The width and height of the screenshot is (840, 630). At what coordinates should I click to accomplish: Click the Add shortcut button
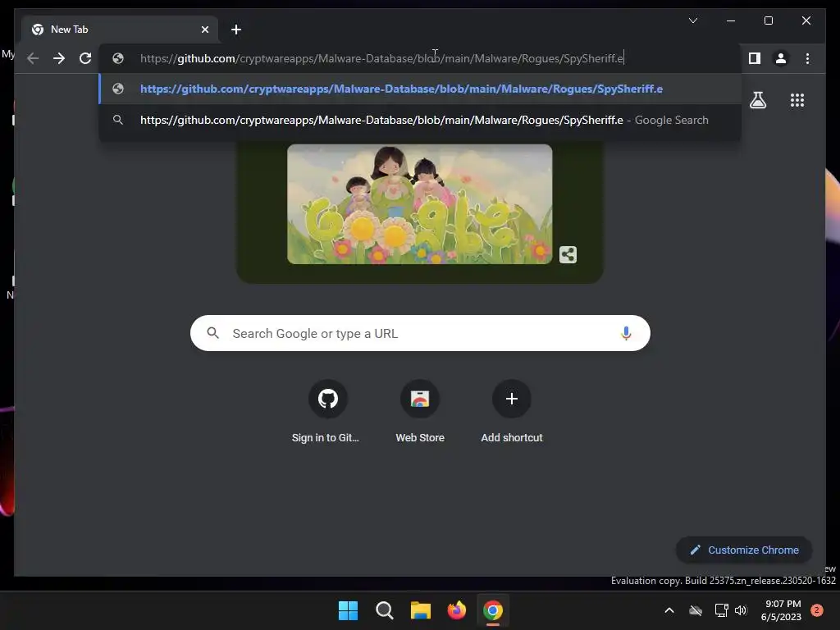click(512, 412)
